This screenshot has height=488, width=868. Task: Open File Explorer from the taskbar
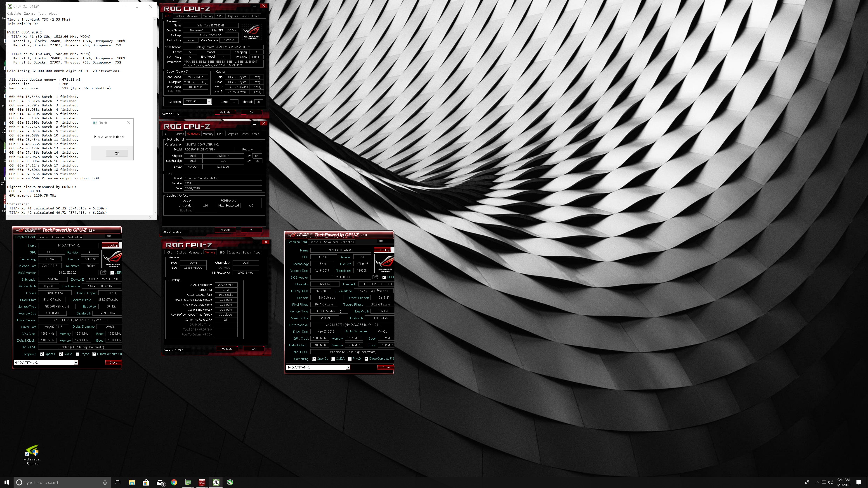pyautogui.click(x=132, y=482)
